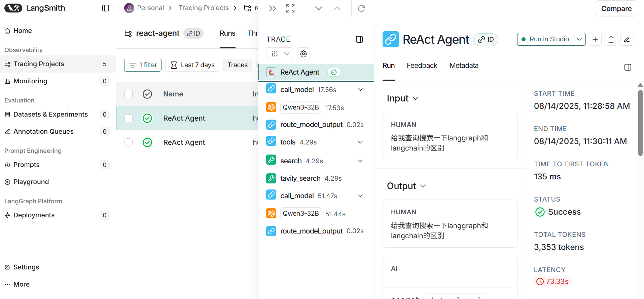Collapse the Input section
644x299 pixels.
point(402,98)
